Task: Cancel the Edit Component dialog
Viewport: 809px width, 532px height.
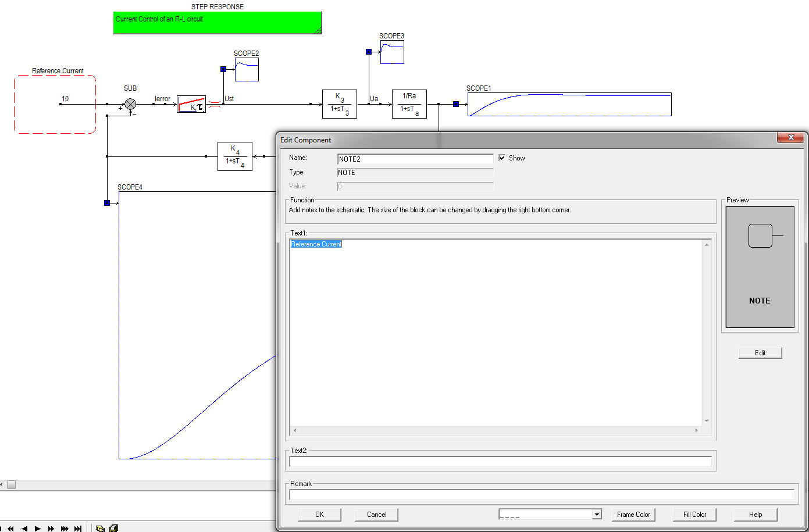Action: pos(376,515)
